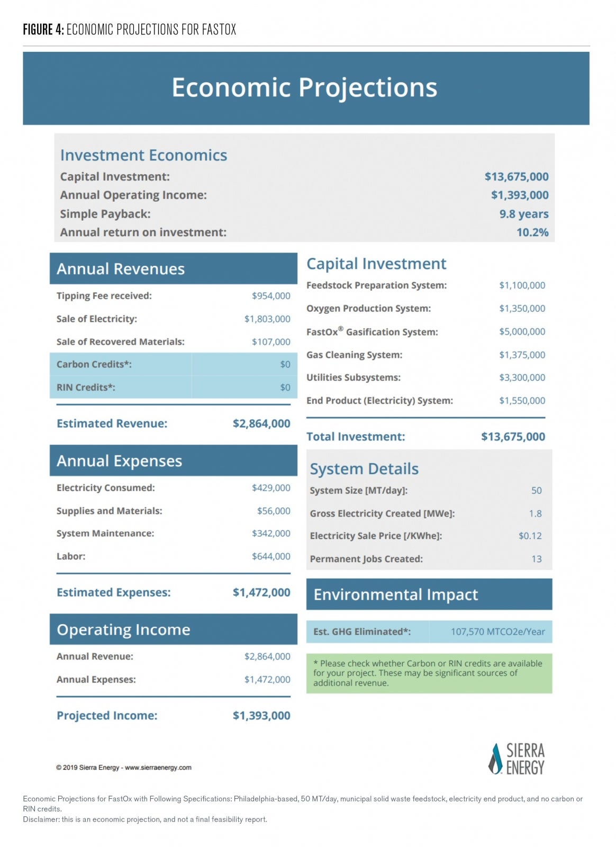
Task: Click the $13,675,000 Total Investment amount
Action: [513, 437]
